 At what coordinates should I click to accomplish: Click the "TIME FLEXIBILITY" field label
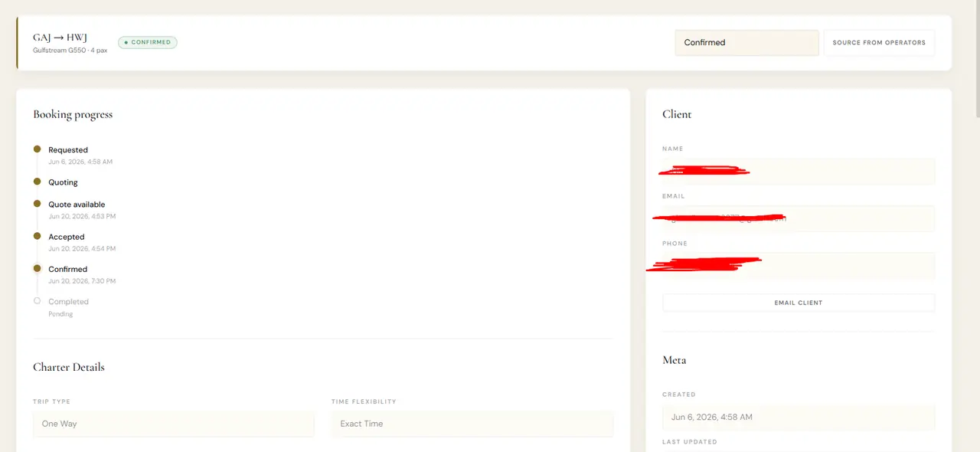tap(364, 401)
